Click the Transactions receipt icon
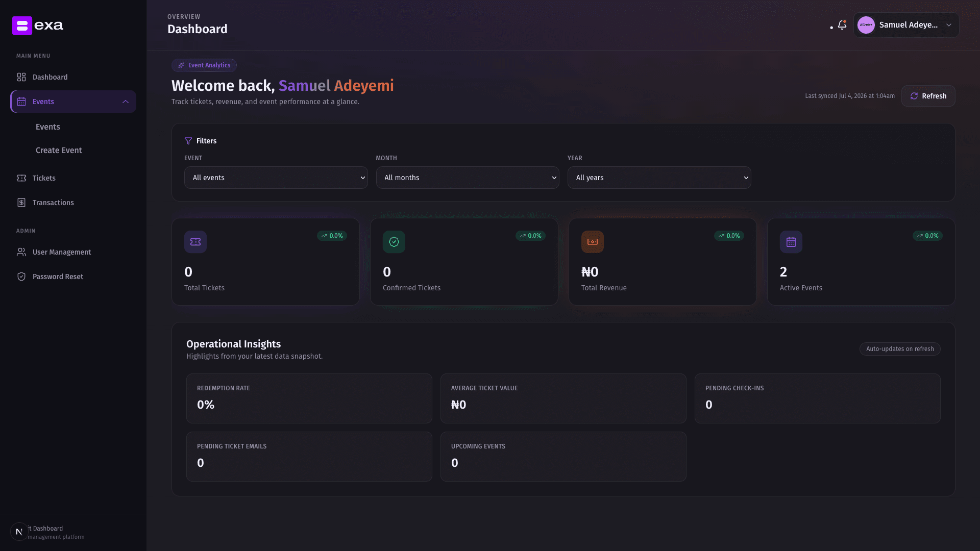980x551 pixels. (21, 203)
